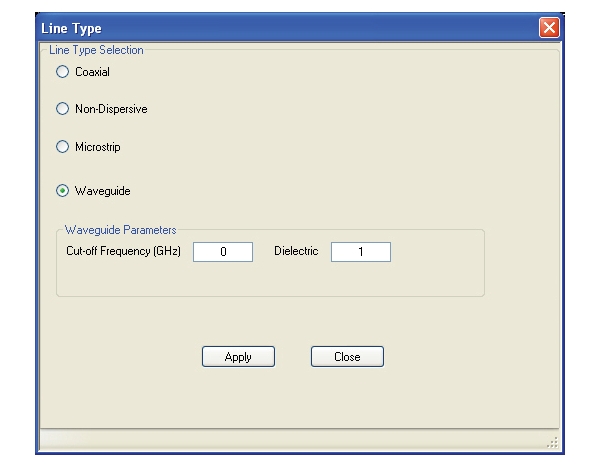Screen dimensions: 591x464
Task: Click the Microstrip text label
Action: click(98, 147)
